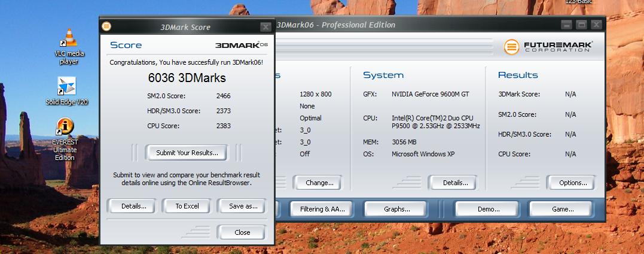Viewport: 644px width, 254px height.
Task: Open Options... in the Results panel
Action: (572, 182)
